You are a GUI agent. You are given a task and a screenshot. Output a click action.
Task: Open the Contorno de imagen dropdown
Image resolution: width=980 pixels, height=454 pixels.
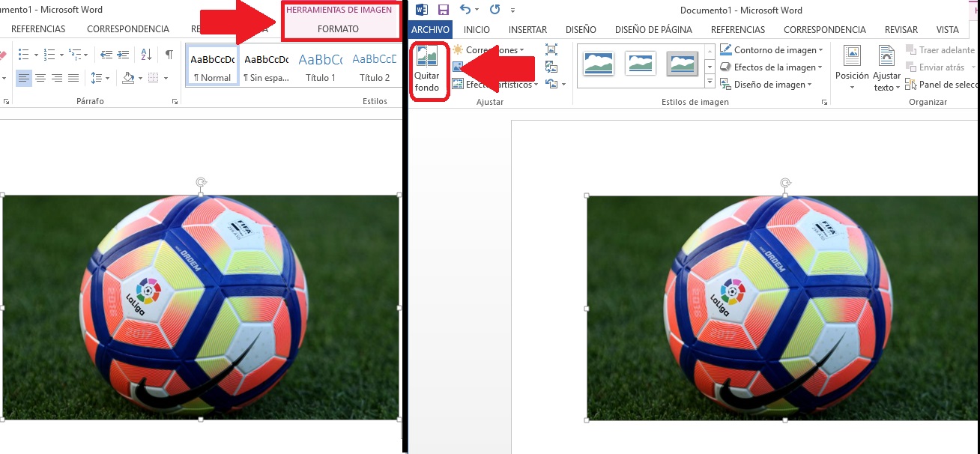pos(771,50)
